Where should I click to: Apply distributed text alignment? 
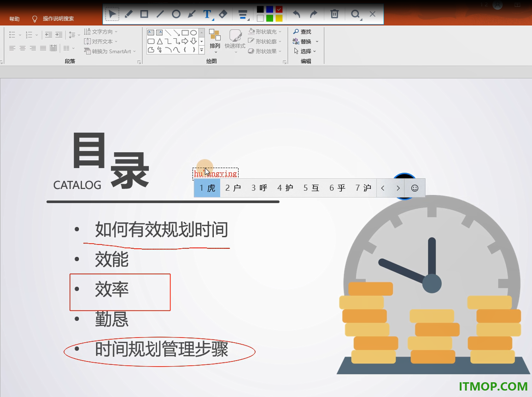click(x=53, y=48)
